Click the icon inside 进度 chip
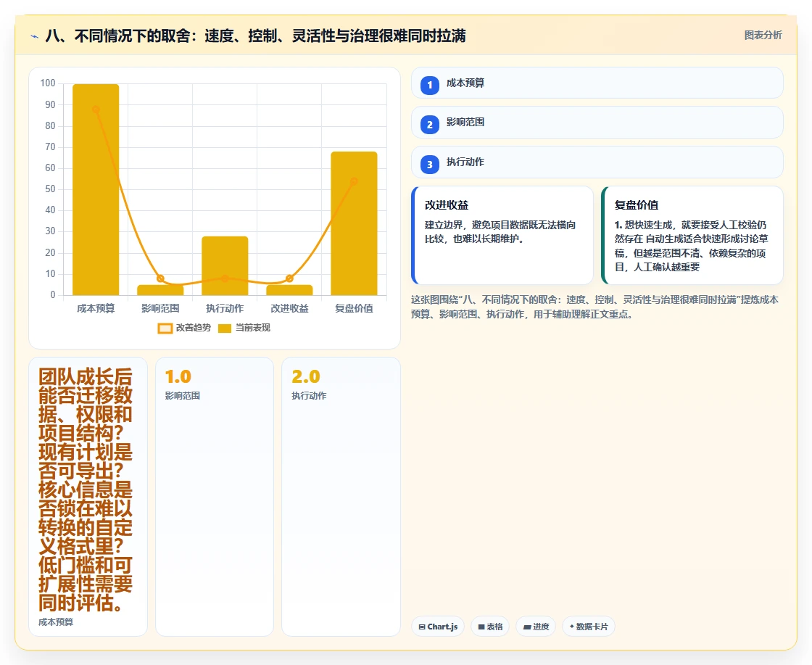Image resolution: width=812 pixels, height=665 pixels. click(527, 627)
